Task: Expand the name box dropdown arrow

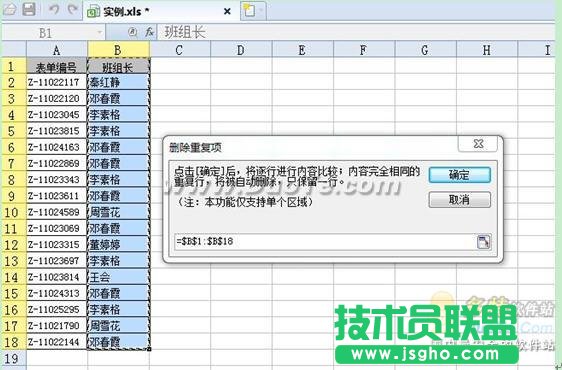Action: (x=99, y=33)
